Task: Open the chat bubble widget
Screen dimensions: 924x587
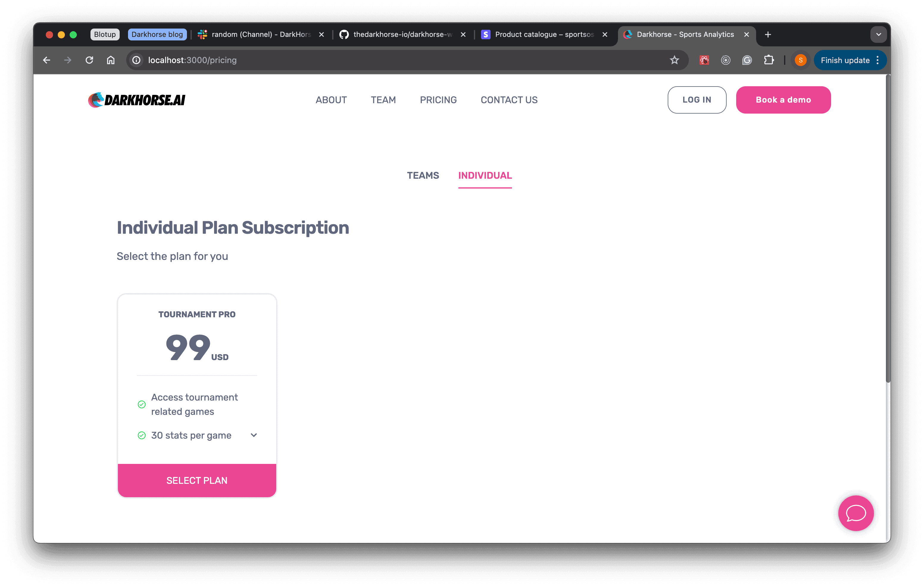Action: [855, 513]
